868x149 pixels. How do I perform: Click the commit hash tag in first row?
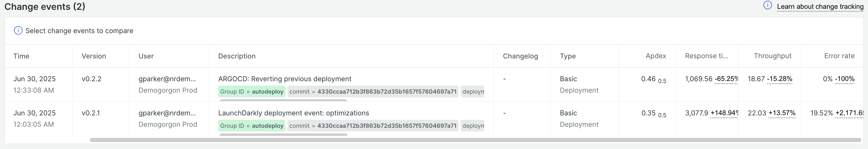pos(373,92)
